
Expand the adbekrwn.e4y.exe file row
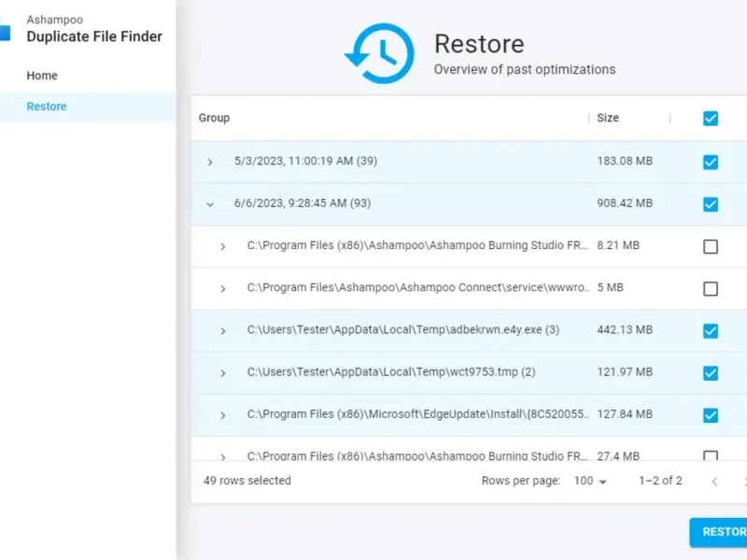point(223,331)
